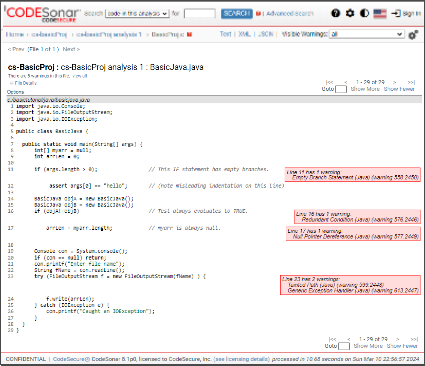Click the Sign In arrow icon
Image resolution: width=425 pixels, height=366 pixels.
click(x=396, y=13)
